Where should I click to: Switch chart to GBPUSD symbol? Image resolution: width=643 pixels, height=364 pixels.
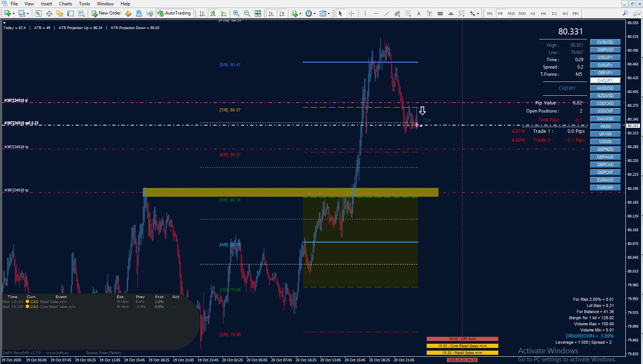pos(605,50)
